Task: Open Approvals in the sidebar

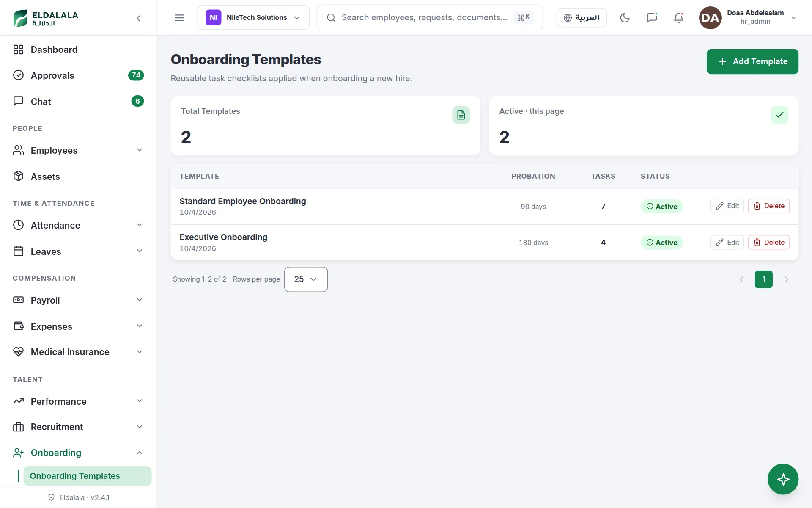Action: [79, 75]
